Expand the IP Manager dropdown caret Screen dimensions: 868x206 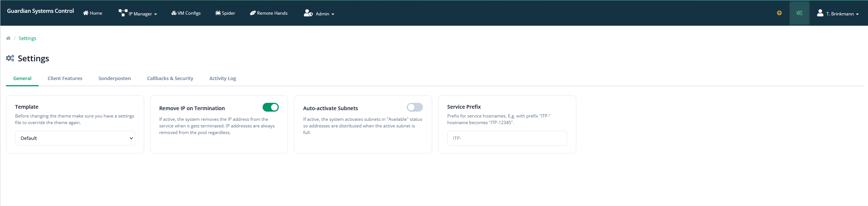[156, 14]
